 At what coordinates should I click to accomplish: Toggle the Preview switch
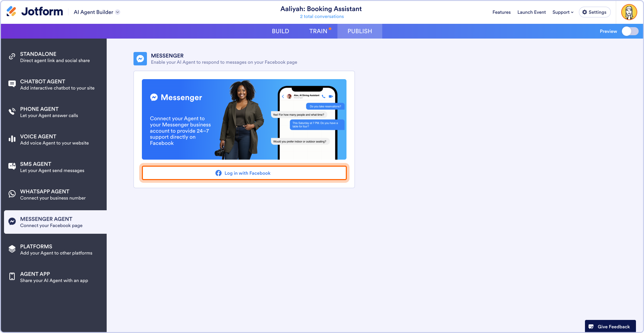630,31
